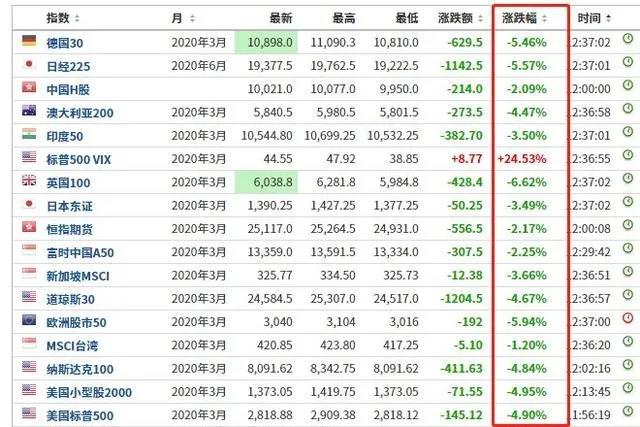Click the German flag icon beside 德国30

point(29,41)
